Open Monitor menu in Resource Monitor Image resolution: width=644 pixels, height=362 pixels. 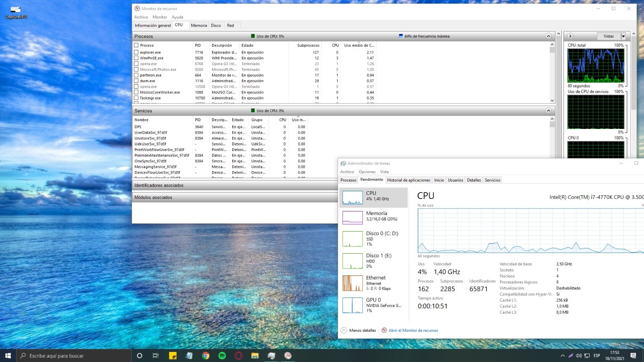160,17
